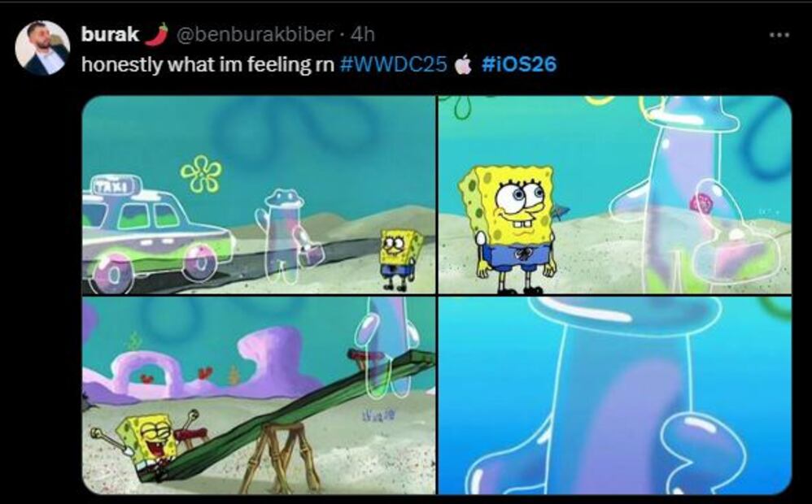812x504 pixels.
Task: Open the bottom-right close-up glass figure image
Action: coord(615,395)
